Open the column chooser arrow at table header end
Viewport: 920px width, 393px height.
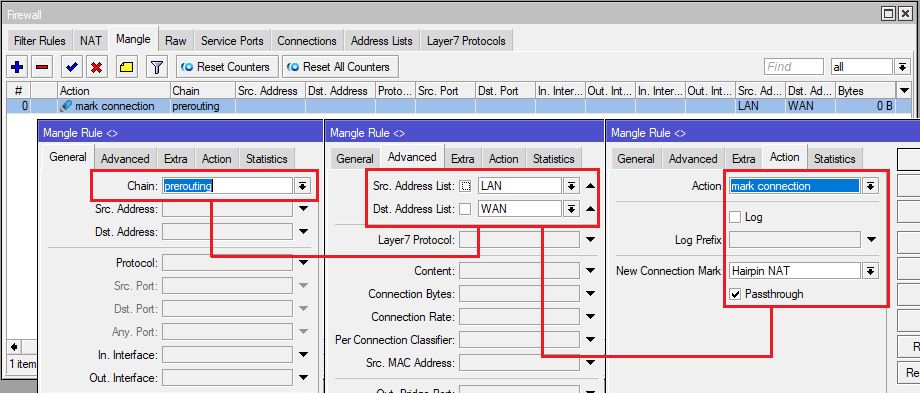(904, 90)
